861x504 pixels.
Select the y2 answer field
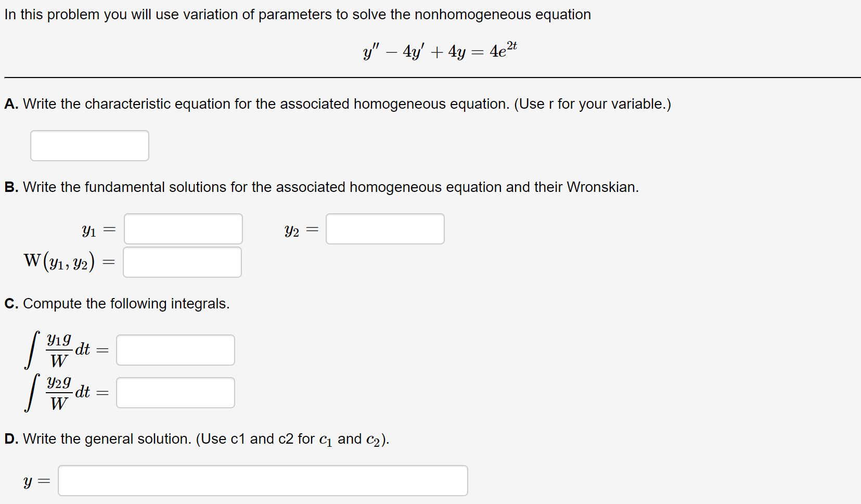(384, 228)
